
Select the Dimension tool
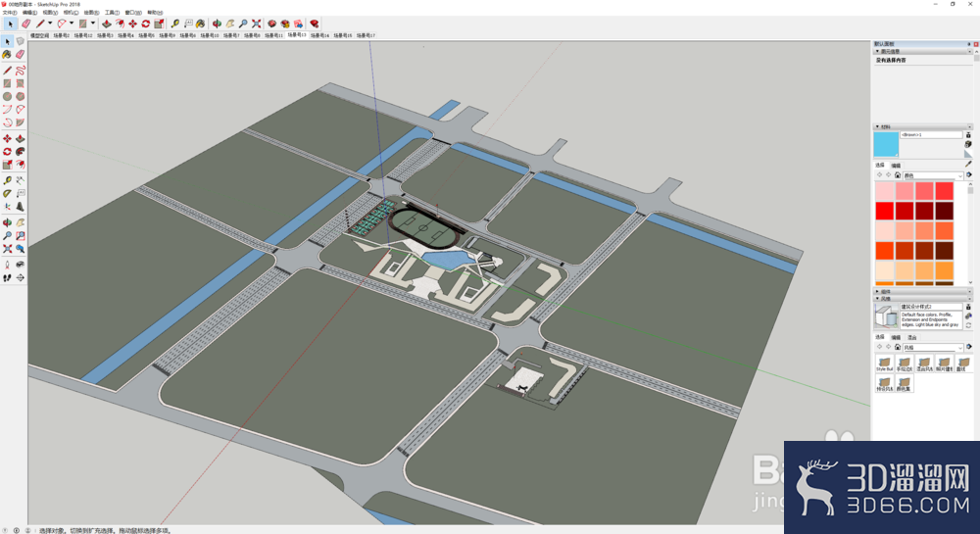pos(20,180)
